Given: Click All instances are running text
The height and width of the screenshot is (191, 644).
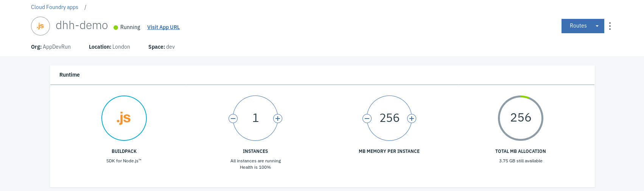Looking at the screenshot, I should point(256,161).
